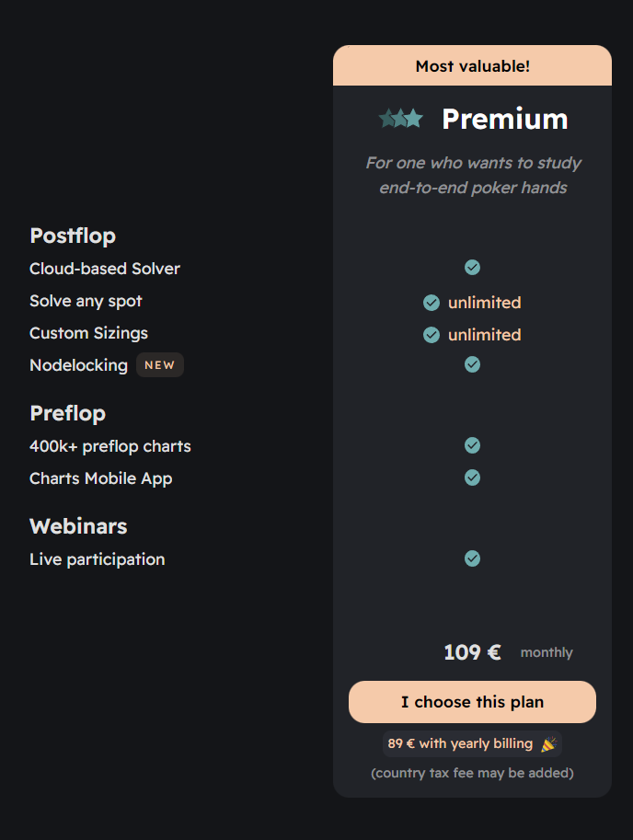
Task: Click the NEW badge next to Nodelocking
Action: point(160,365)
